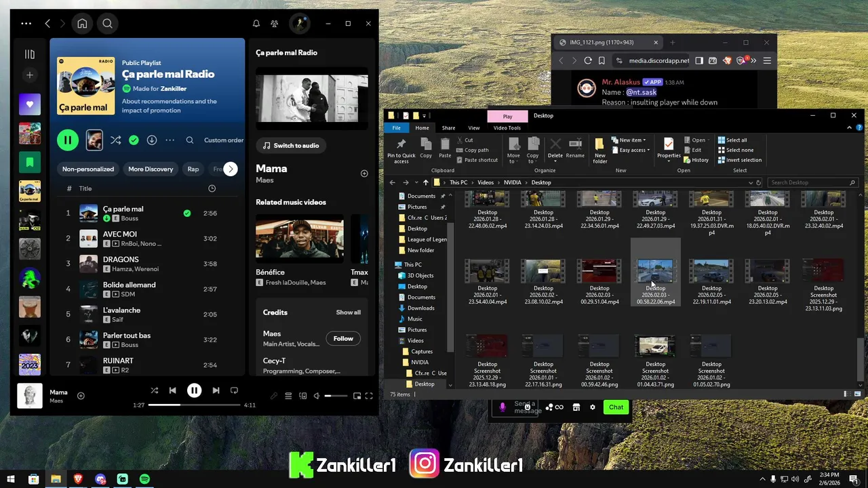Switch to Share tab in Explorer
The height and width of the screenshot is (488, 868).
(x=448, y=127)
